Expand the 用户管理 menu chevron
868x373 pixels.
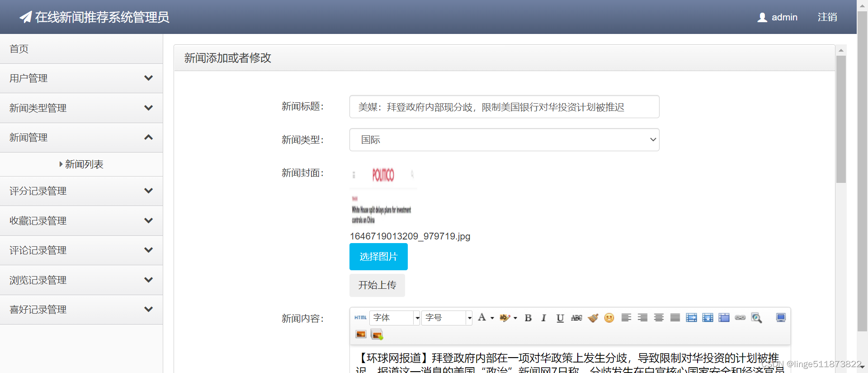click(148, 78)
